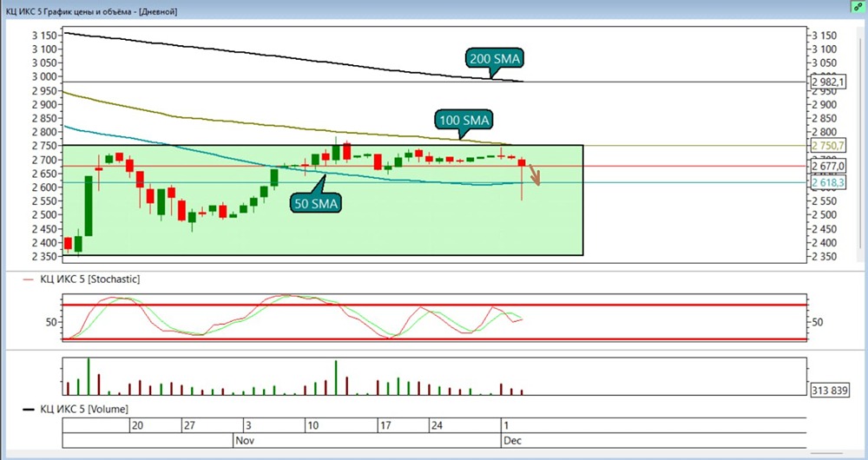
Task: Click the 2 618,3 price label
Action: click(828, 182)
